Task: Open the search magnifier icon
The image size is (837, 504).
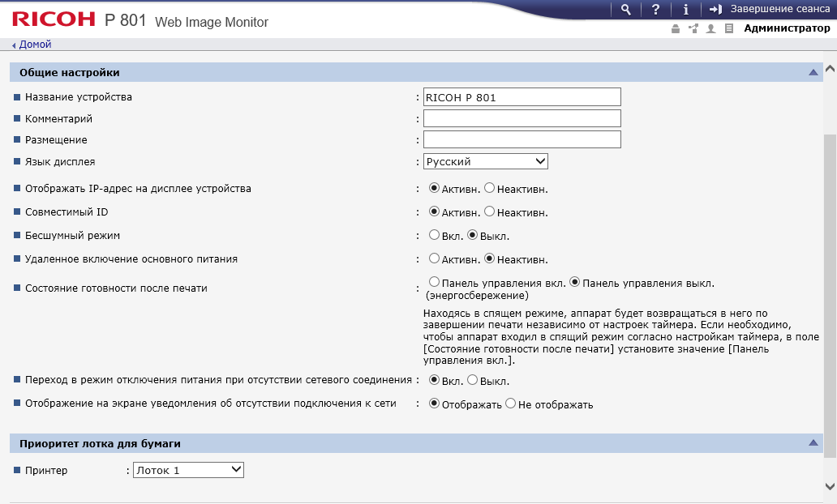Action: tap(625, 10)
